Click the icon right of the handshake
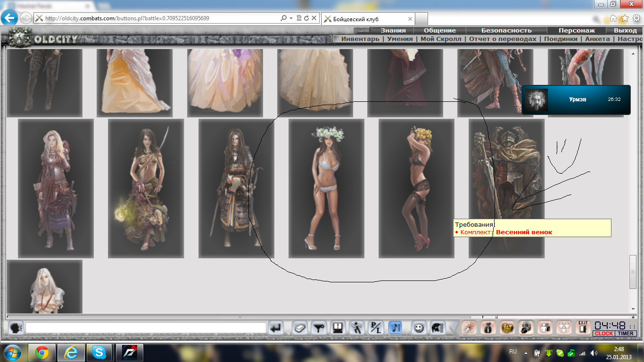 pos(526,328)
